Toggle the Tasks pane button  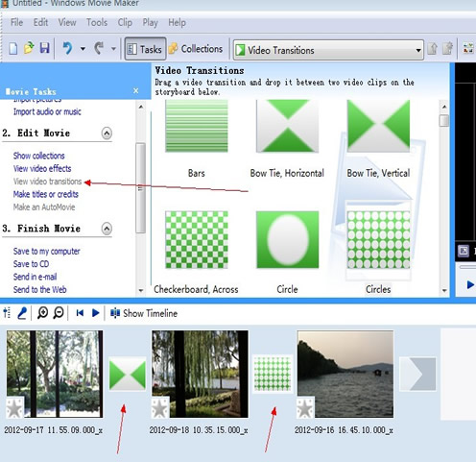pyautogui.click(x=145, y=49)
